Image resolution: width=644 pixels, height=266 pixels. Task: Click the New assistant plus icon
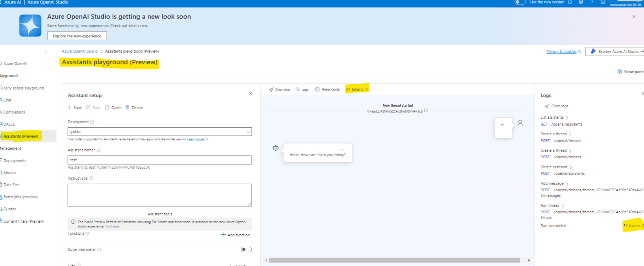tap(70, 107)
